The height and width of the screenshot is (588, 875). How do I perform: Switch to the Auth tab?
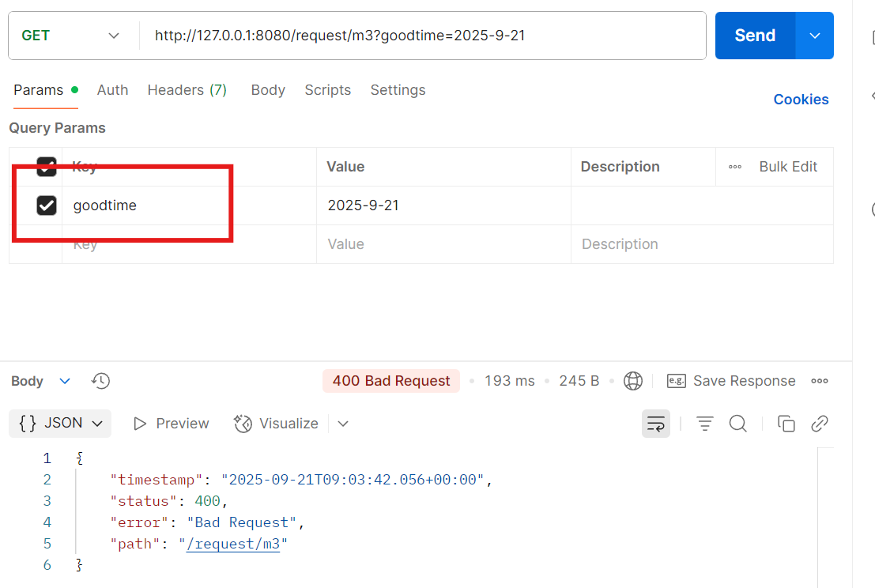pyautogui.click(x=112, y=90)
